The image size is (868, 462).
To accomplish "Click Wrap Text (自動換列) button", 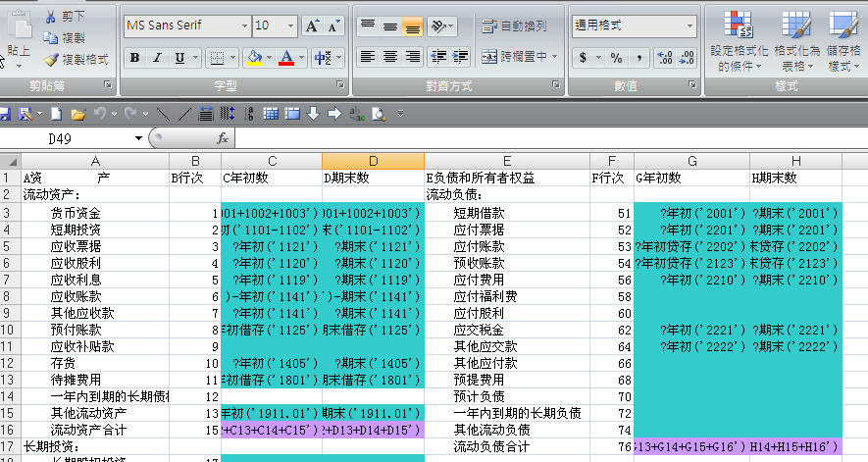I will coord(514,26).
